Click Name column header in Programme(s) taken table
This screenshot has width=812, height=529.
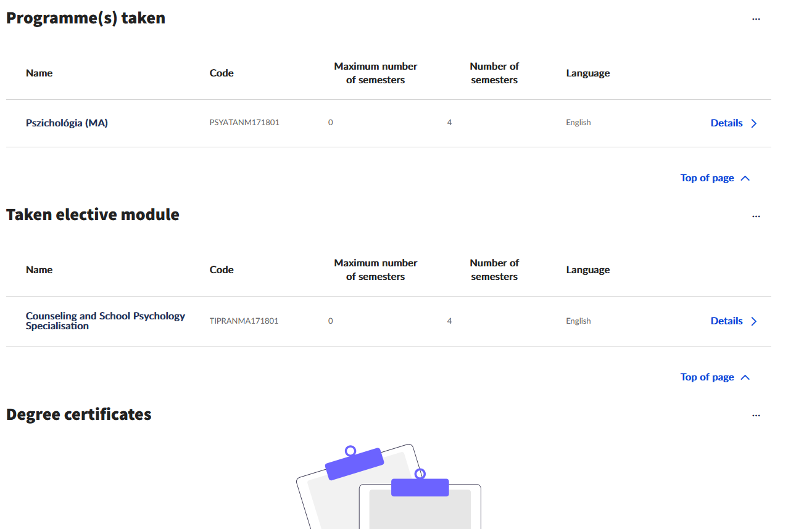coord(39,73)
